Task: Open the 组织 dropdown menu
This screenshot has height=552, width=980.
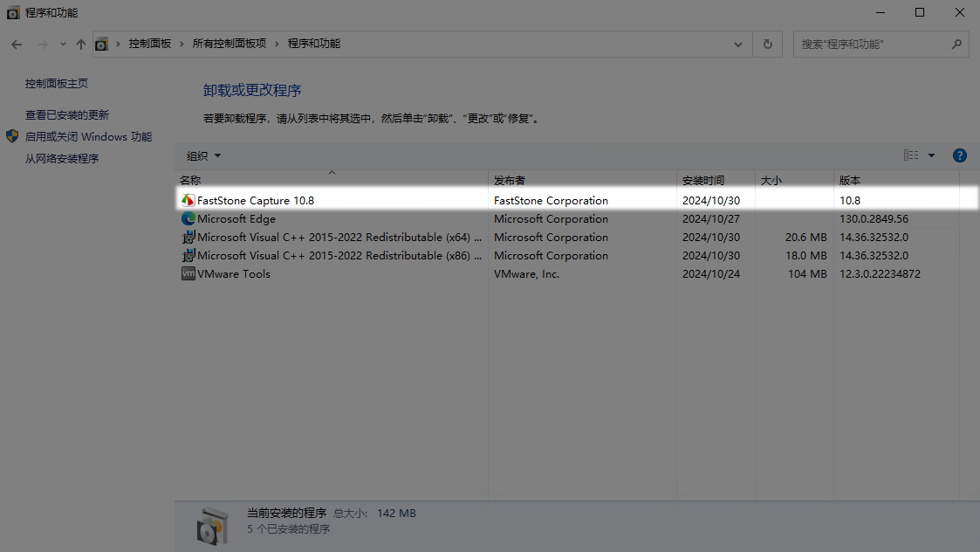Action: pos(204,155)
